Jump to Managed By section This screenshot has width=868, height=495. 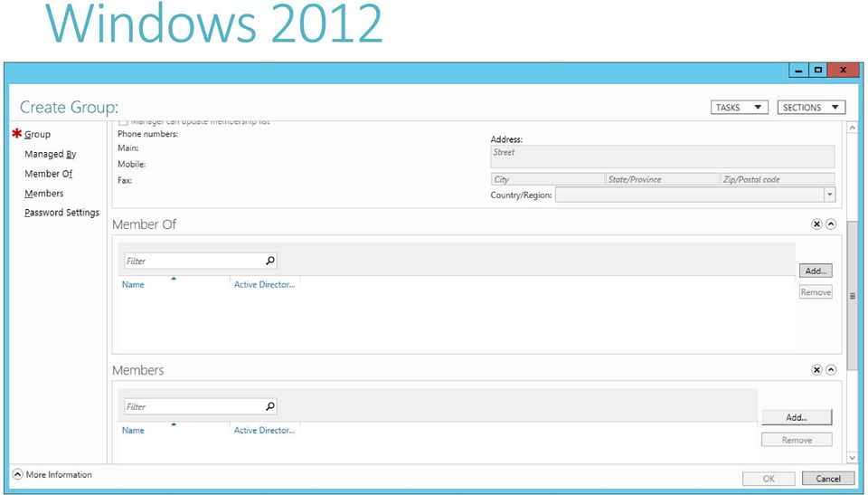[51, 154]
